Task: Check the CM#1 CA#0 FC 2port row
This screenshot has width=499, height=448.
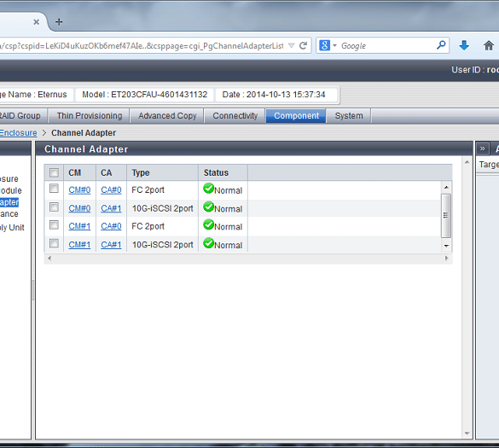Action: click(54, 225)
